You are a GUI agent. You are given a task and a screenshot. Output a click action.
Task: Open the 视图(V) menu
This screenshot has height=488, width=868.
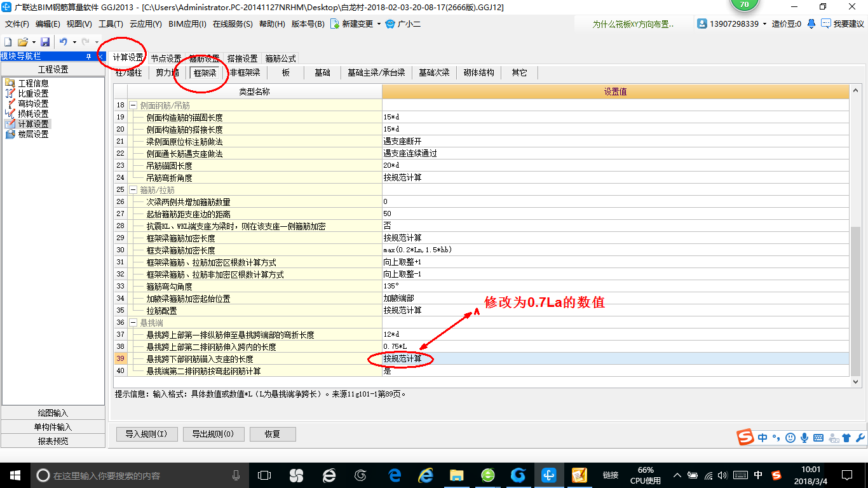pyautogui.click(x=79, y=24)
